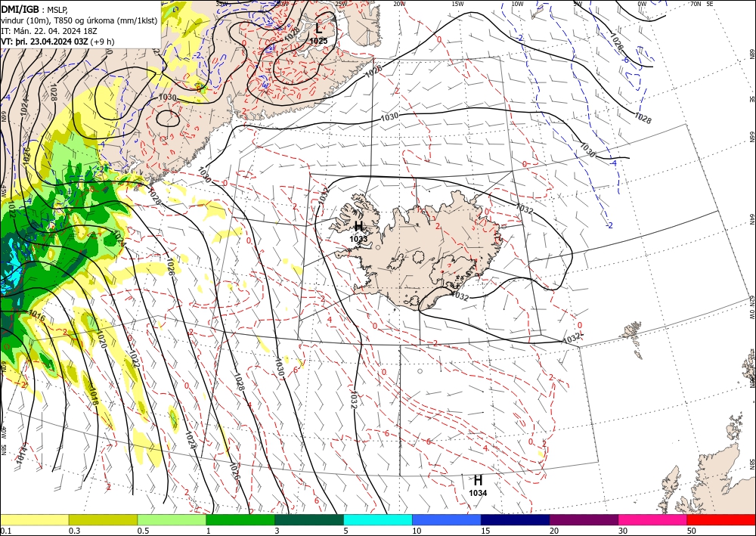756x536 pixels.
Task: Select the red 50+ legend swatch
Action: [x=721, y=519]
